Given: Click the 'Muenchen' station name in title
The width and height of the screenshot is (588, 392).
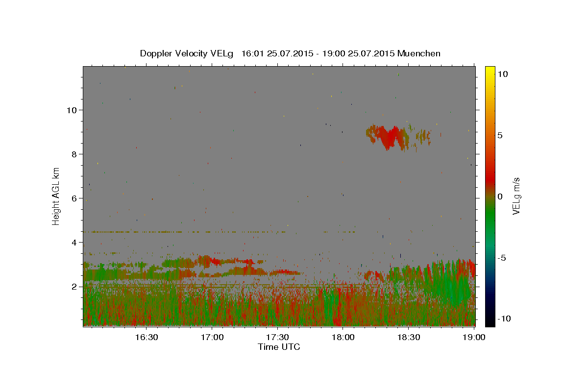Looking at the screenshot, I should click(419, 53).
